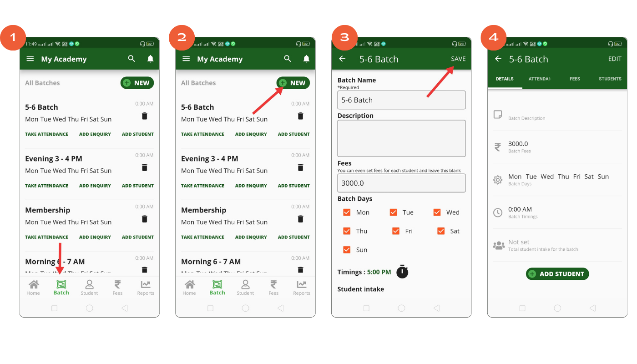Switch to FEES tab in screen 4
637x364 pixels.
pos(575,79)
